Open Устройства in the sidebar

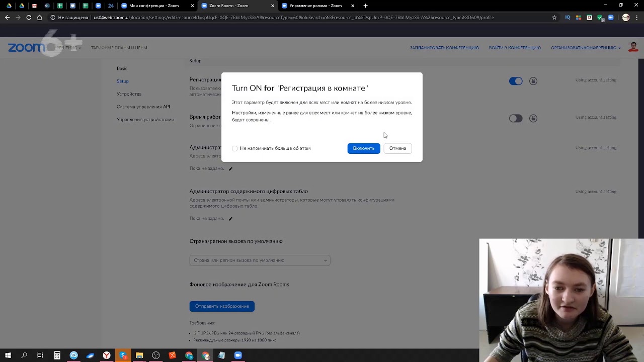(x=129, y=94)
